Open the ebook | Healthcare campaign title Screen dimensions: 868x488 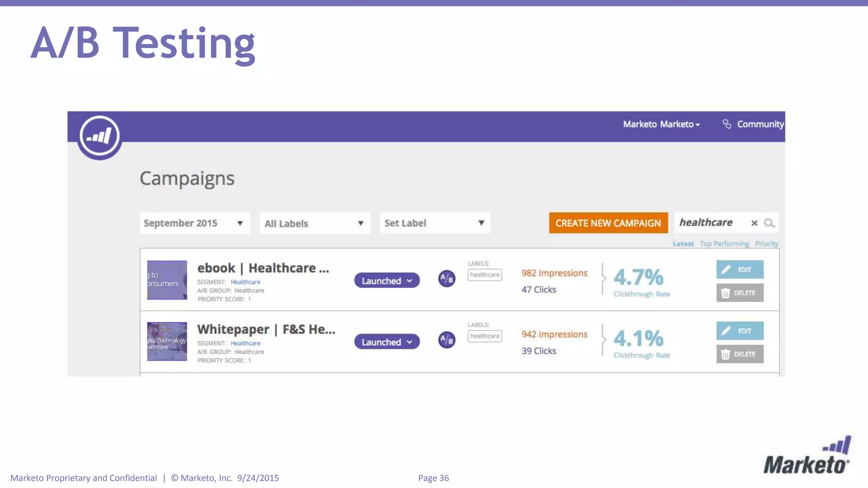263,268
